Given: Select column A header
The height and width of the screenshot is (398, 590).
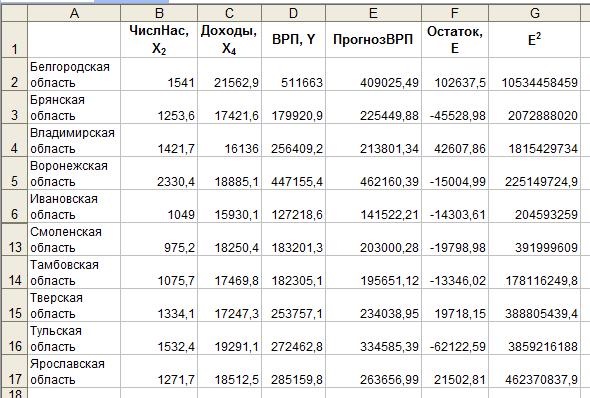Looking at the screenshot, I should point(74,13).
